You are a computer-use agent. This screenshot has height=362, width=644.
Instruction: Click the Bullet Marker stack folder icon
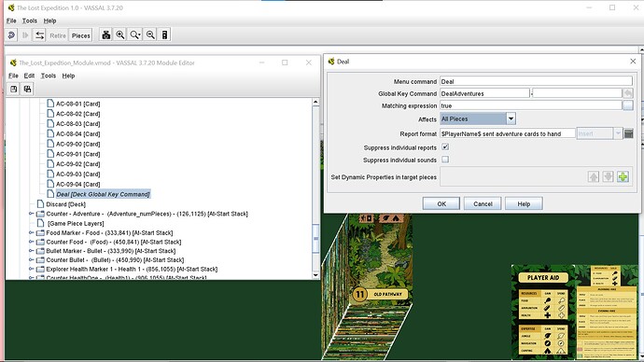40,251
